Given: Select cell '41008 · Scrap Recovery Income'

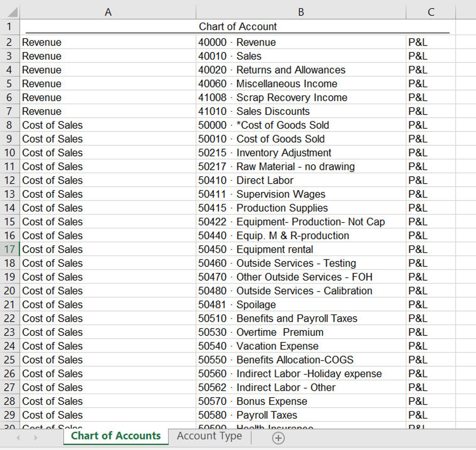Looking at the screenshot, I should point(301,97).
